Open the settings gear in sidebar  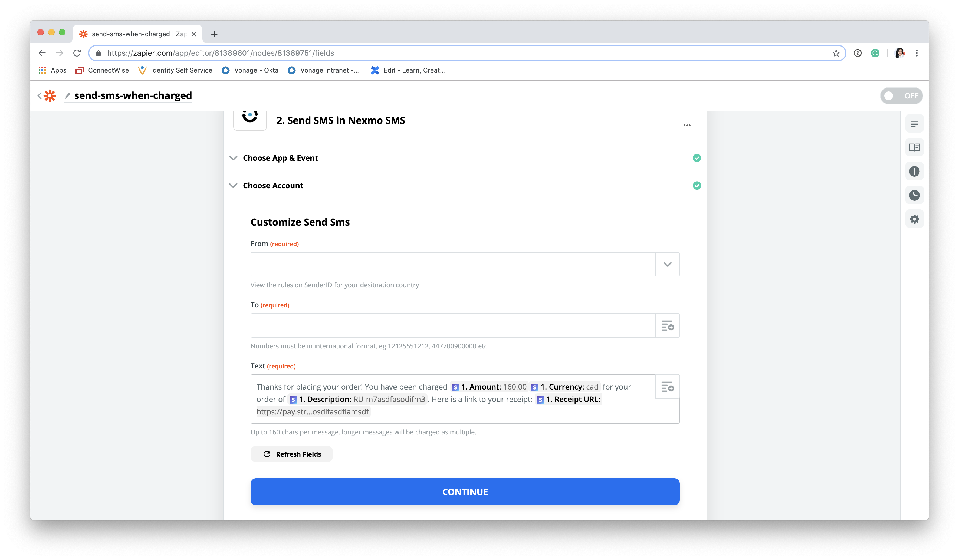point(914,219)
